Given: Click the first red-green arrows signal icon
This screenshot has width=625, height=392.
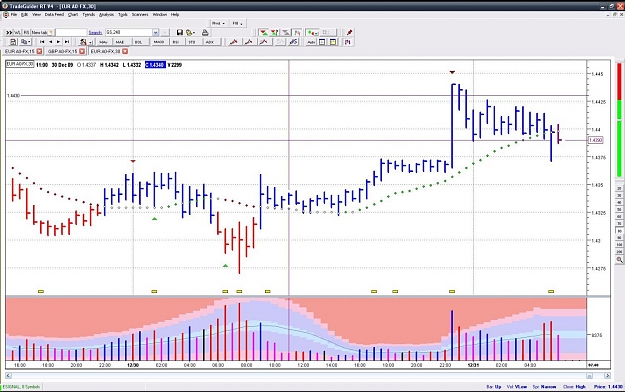Looking at the screenshot, I should tap(263, 32).
